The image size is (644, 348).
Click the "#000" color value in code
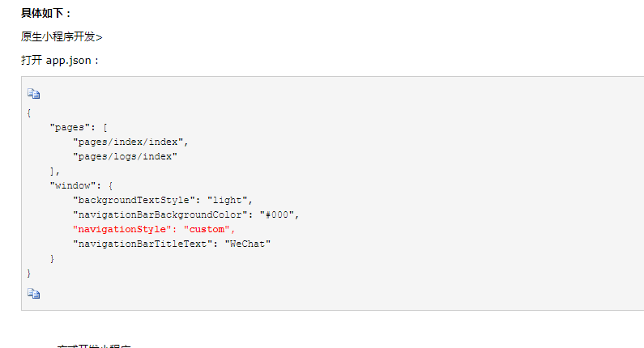coord(277,214)
